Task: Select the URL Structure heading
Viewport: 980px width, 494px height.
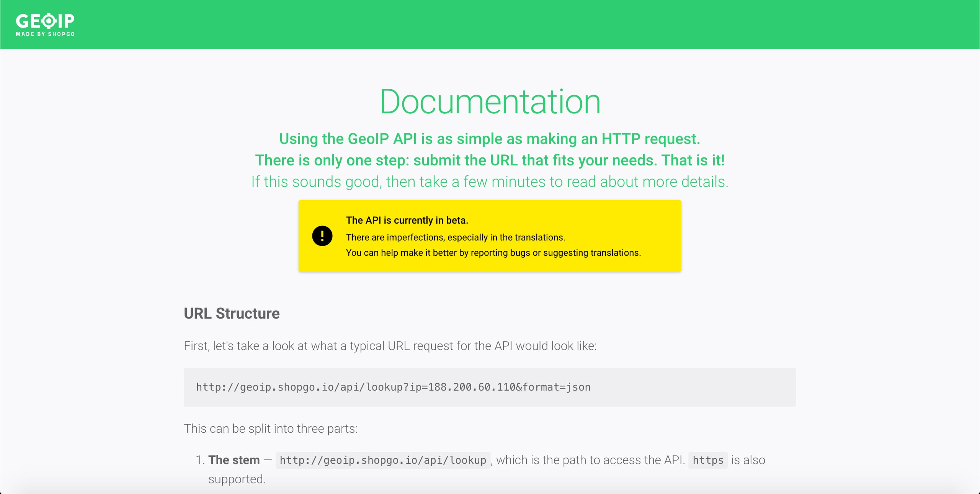Action: click(232, 313)
